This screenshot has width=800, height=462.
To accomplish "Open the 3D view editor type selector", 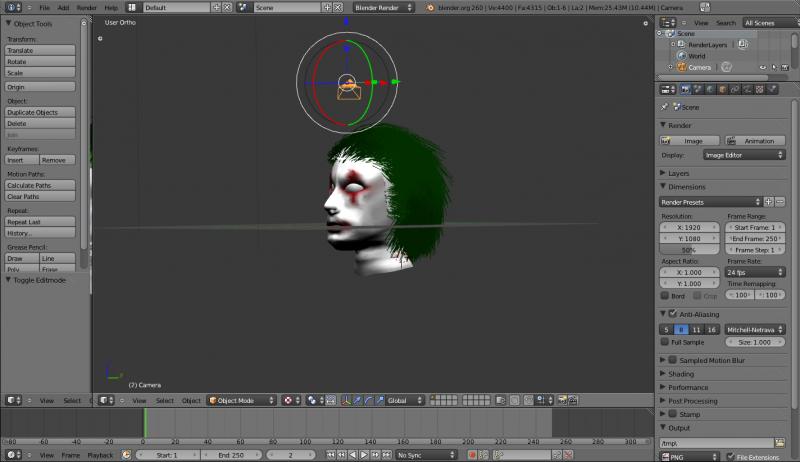I will (x=109, y=400).
